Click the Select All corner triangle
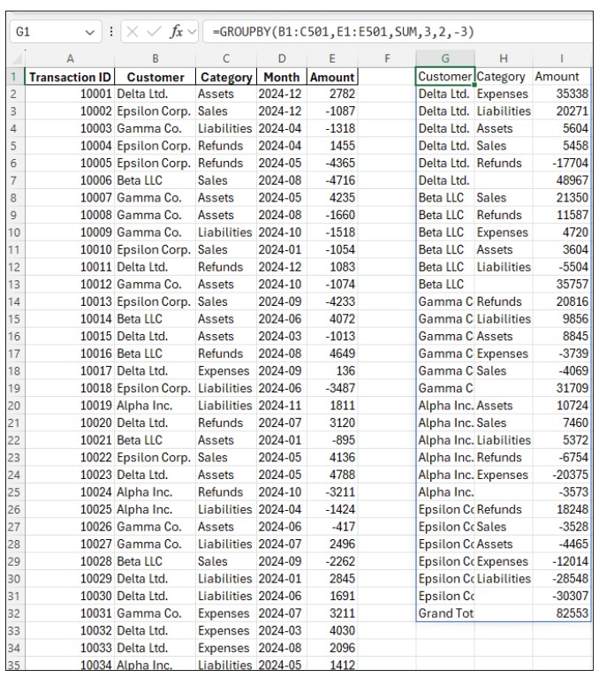 (x=12, y=59)
